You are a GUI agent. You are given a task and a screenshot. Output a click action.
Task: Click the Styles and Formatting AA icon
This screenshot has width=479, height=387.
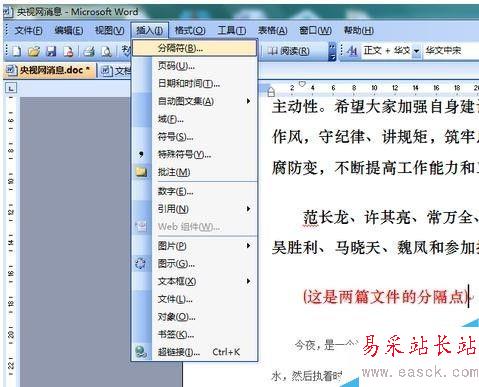pyautogui.click(x=352, y=51)
